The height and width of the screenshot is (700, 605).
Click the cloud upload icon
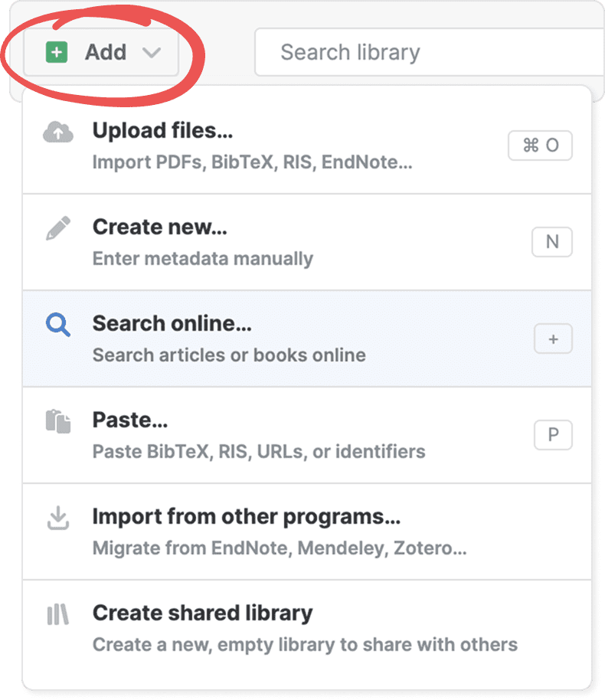click(x=58, y=133)
